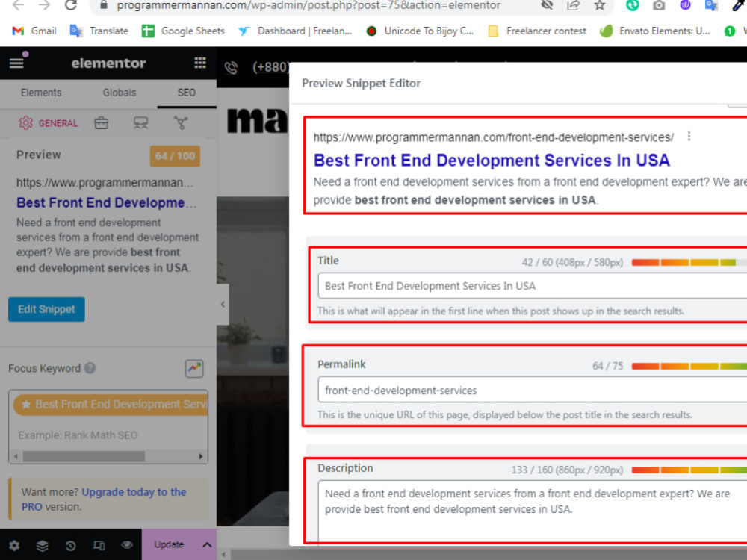This screenshot has width=747, height=560.
Task: Open the History icon
Action: tap(70, 545)
